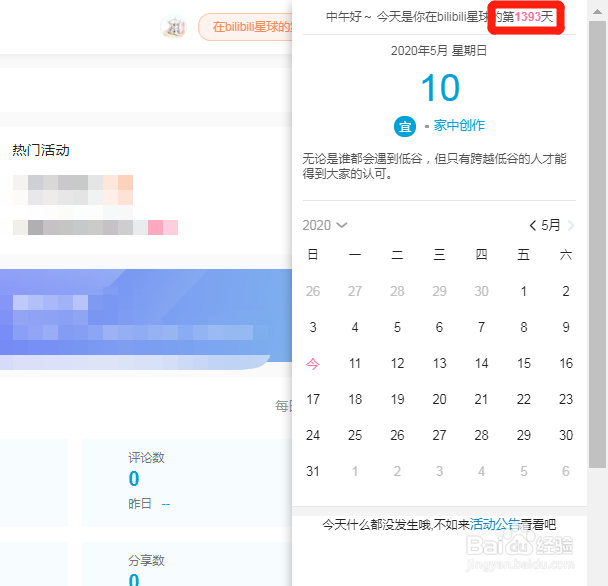Select May 21 in calendar
Screen dimensions: 608x586
click(481, 399)
